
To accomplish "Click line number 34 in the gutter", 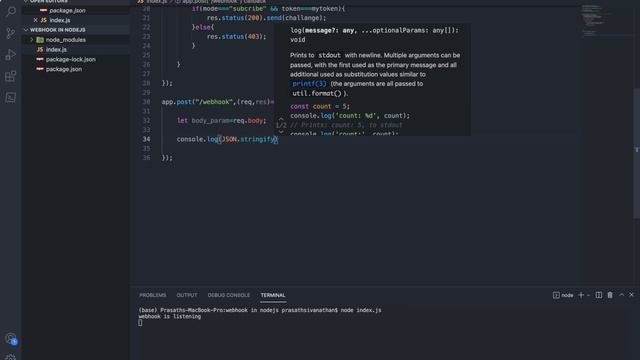I will pos(146,139).
